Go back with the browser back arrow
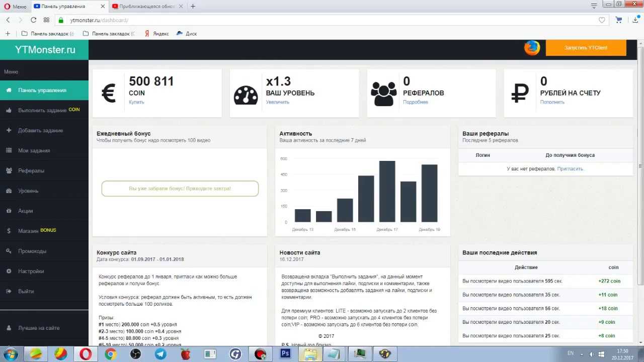 point(8,20)
